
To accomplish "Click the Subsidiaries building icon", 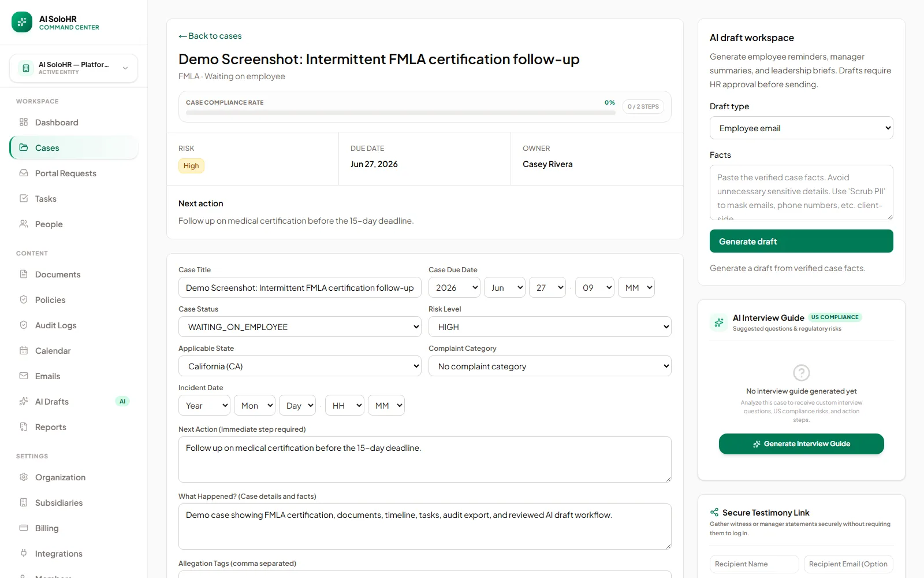I will (24, 502).
